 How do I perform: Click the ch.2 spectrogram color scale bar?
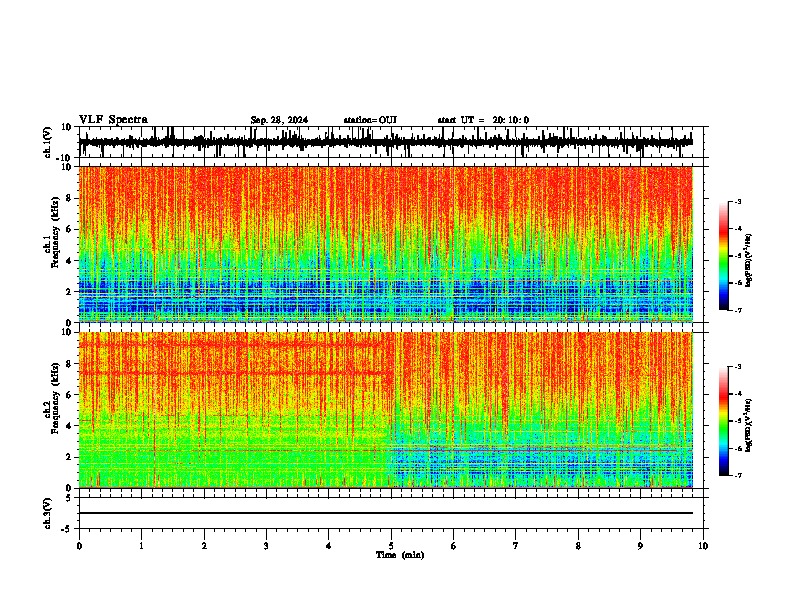723,421
